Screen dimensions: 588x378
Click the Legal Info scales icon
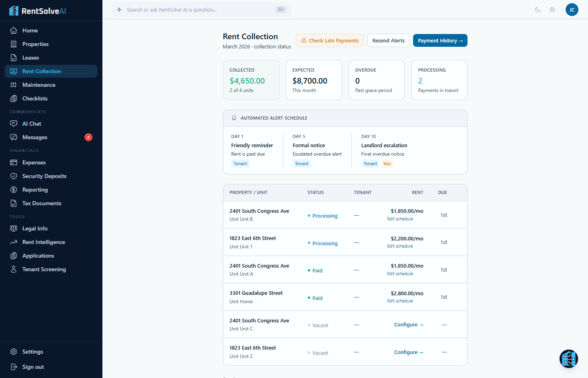pyautogui.click(x=14, y=228)
